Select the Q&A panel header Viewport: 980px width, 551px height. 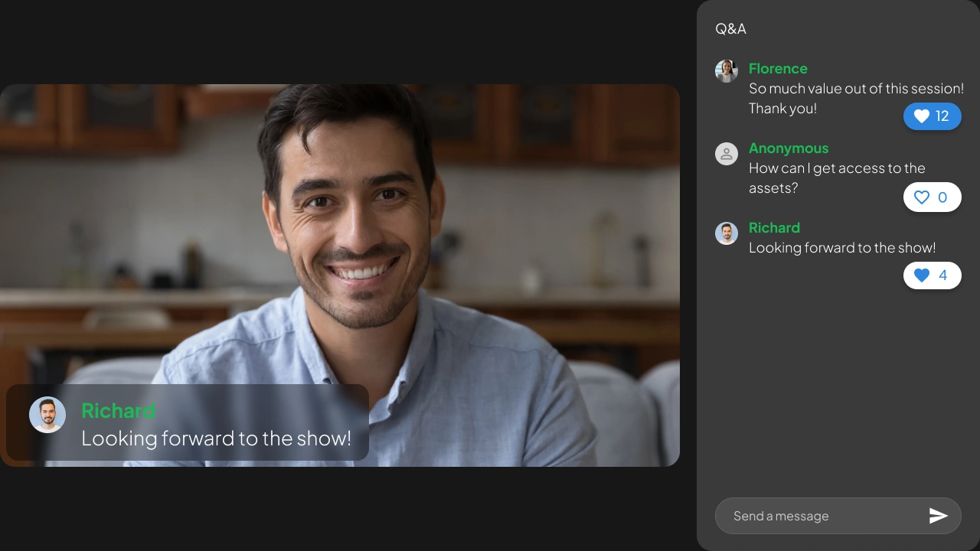coord(730,28)
